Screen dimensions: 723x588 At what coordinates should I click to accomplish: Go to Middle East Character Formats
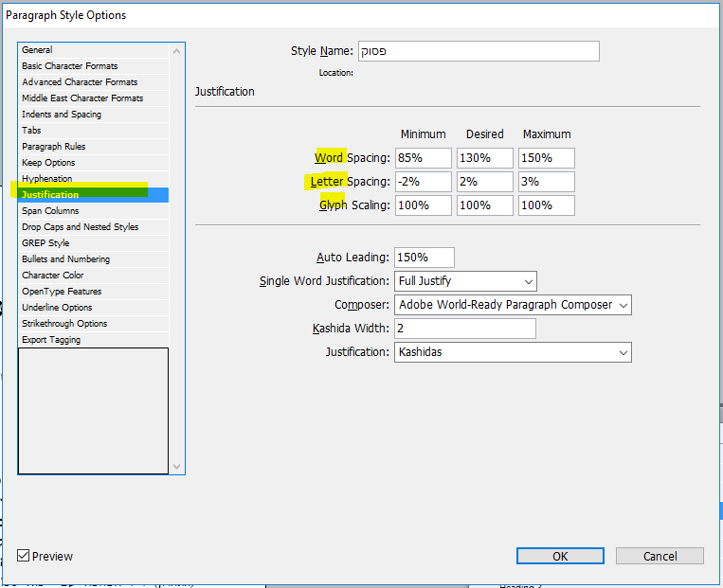(93, 98)
